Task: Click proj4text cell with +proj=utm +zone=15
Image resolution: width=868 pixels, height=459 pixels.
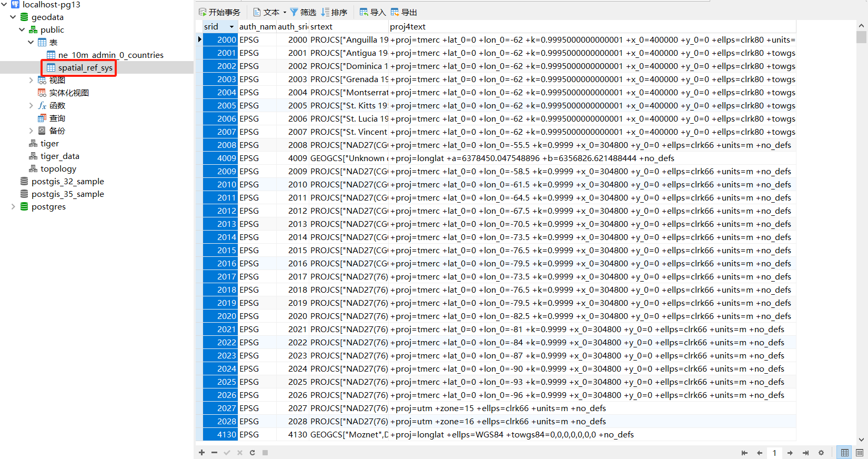Action: 592,408
